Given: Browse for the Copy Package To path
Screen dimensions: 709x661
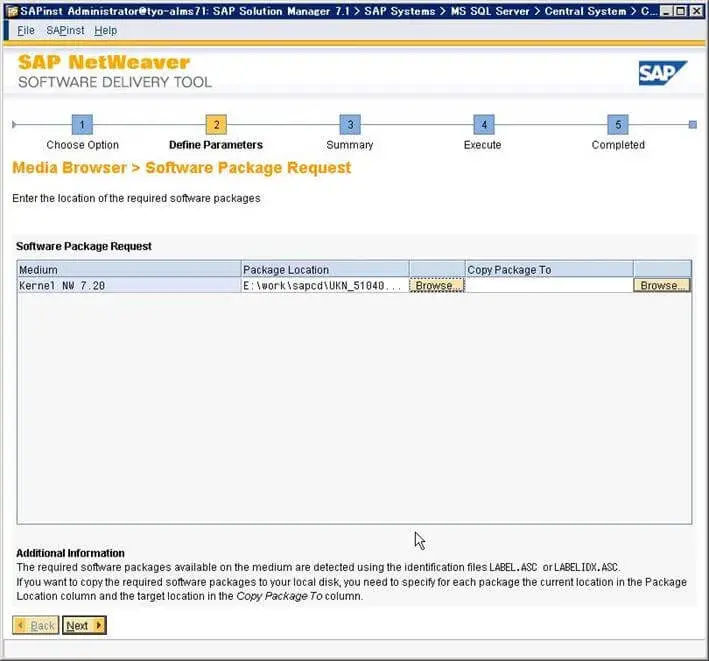Looking at the screenshot, I should pyautogui.click(x=662, y=285).
